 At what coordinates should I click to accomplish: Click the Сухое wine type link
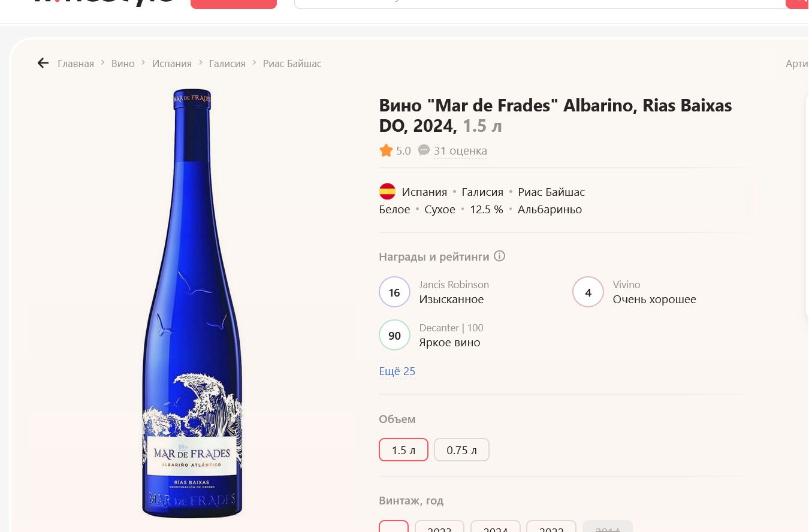pos(440,210)
